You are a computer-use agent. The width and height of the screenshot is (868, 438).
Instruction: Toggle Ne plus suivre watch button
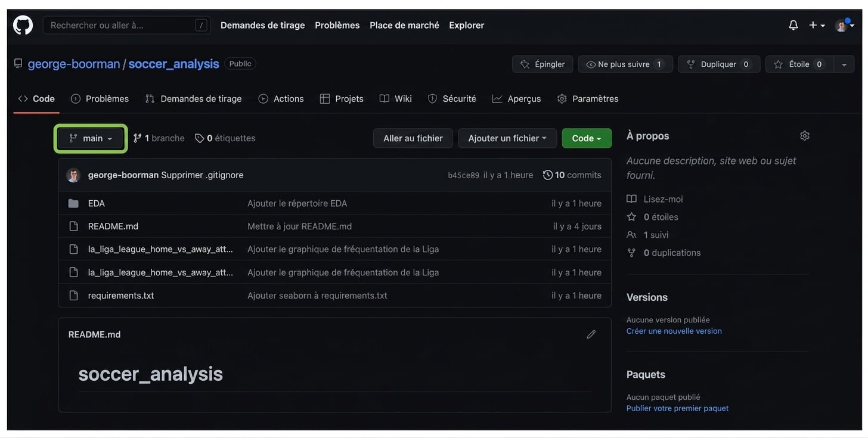(x=625, y=64)
